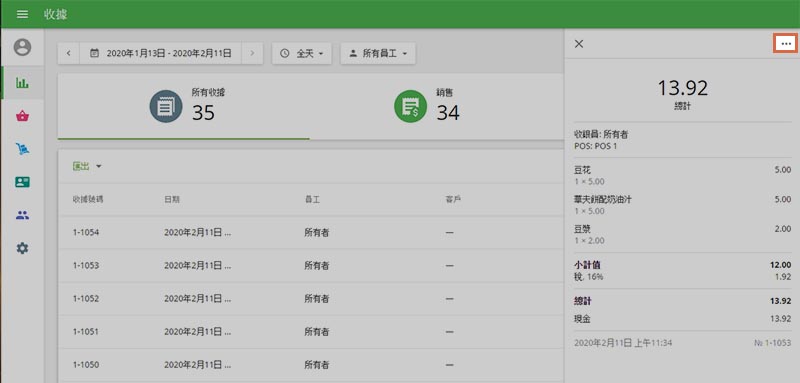Screen dimensions: 800x383
Task: Click the POS: POS 1 line
Action: 595,146
